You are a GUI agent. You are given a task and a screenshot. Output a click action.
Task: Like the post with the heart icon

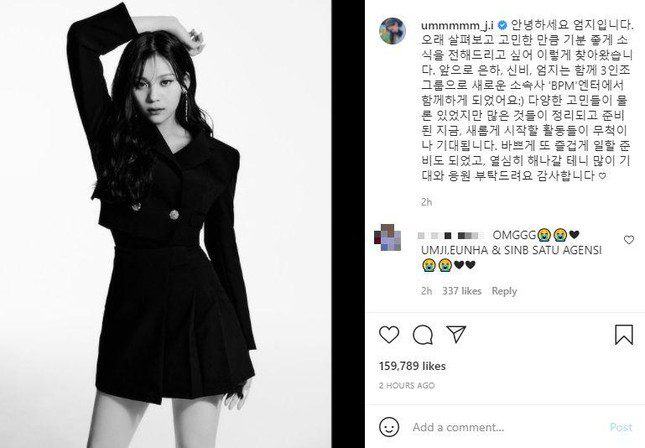389,334
